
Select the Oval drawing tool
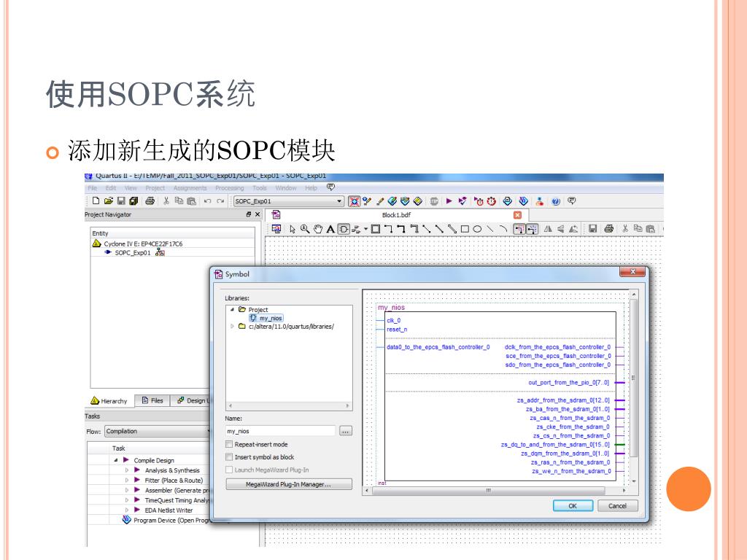tap(477, 229)
